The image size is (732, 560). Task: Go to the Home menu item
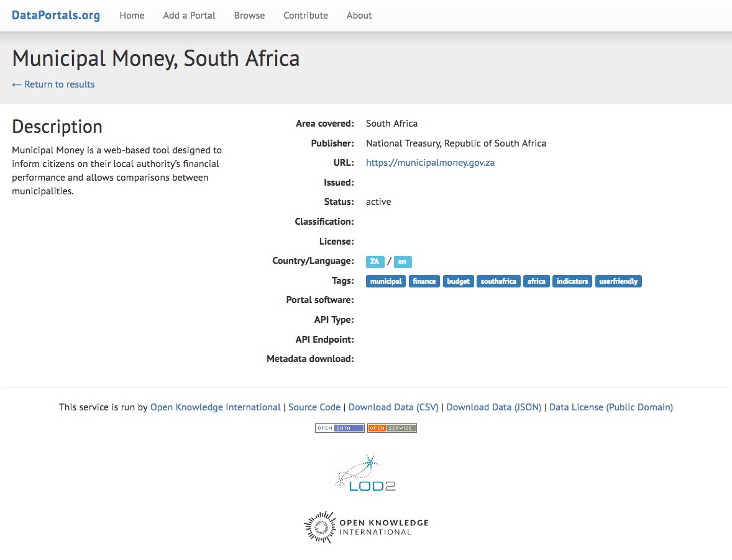point(132,16)
